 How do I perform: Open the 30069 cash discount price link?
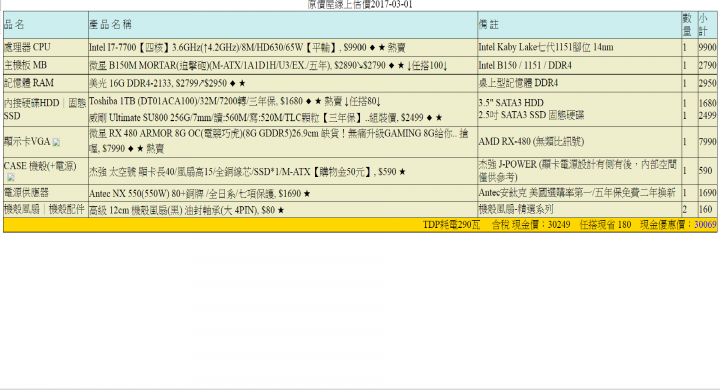click(705, 225)
